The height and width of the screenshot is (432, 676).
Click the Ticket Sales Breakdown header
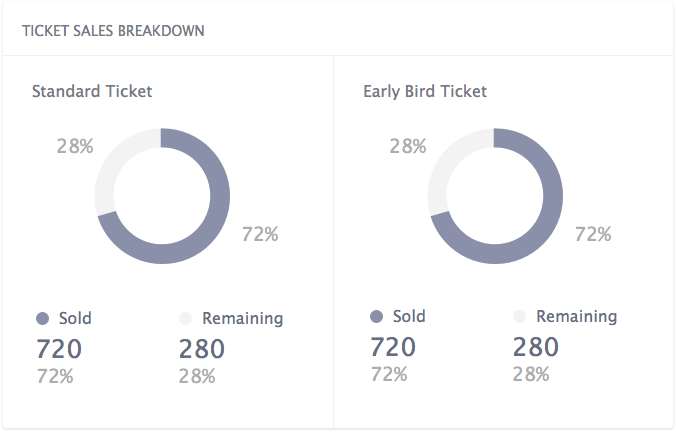click(113, 31)
